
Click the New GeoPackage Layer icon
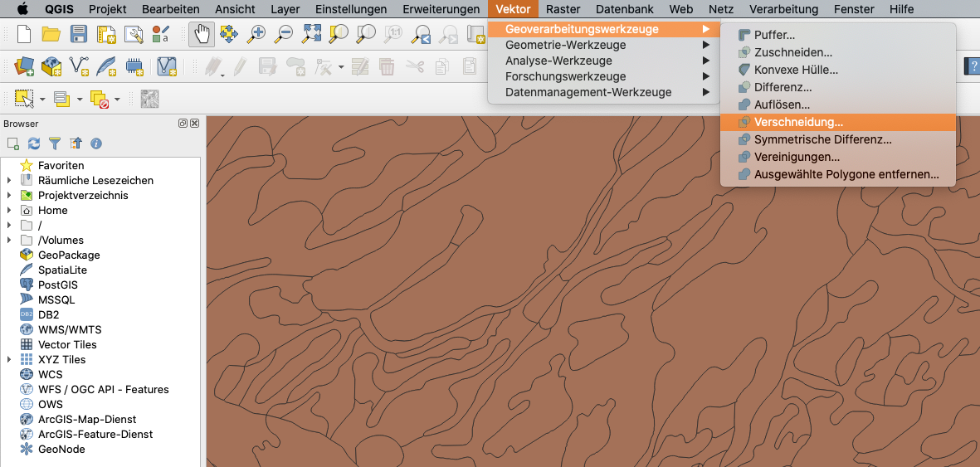click(x=51, y=66)
